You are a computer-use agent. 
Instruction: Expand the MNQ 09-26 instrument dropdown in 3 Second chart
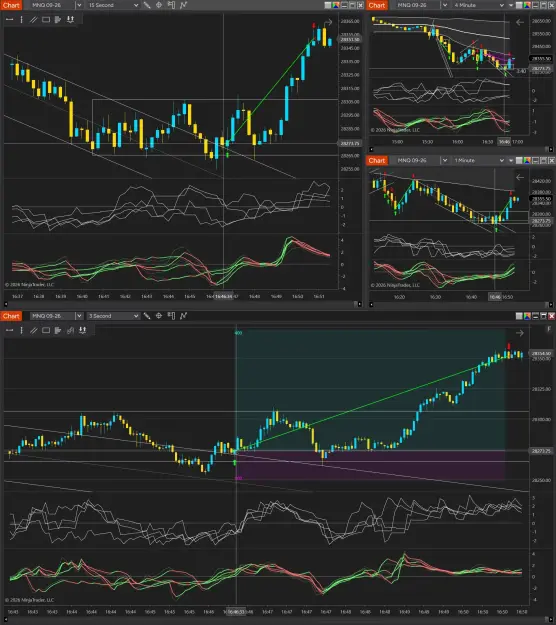coord(56,316)
